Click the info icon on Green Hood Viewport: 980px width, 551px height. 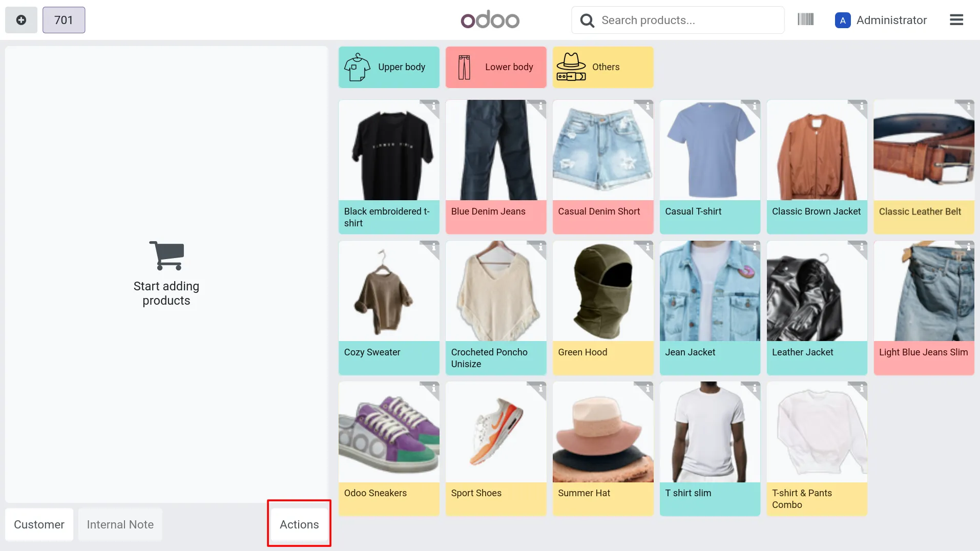[x=647, y=247]
